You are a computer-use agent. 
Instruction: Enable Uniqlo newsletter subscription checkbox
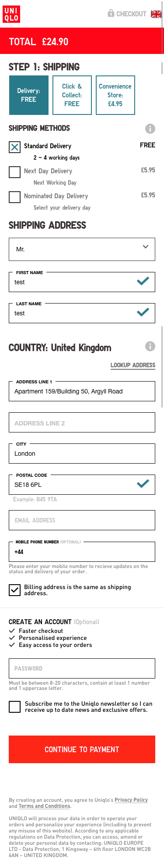14,707
